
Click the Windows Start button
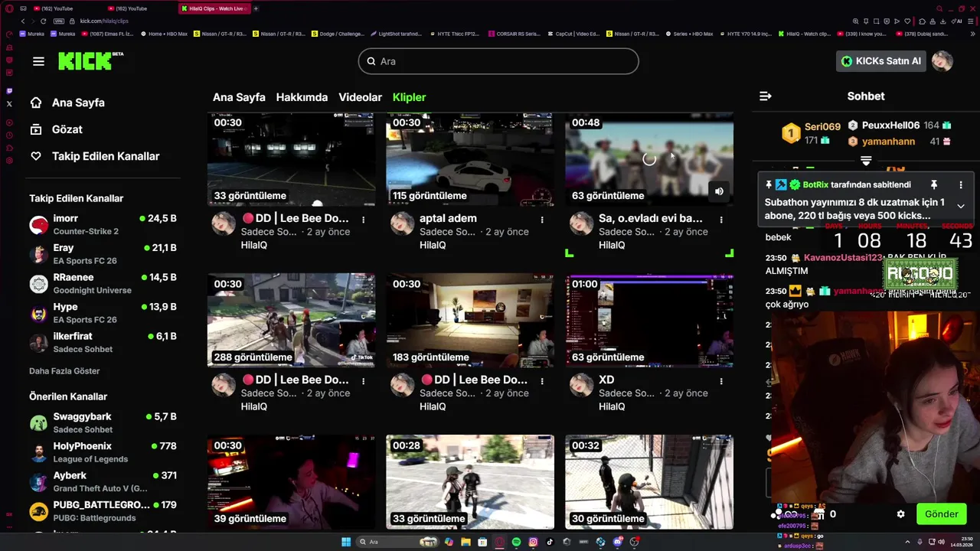coord(346,542)
